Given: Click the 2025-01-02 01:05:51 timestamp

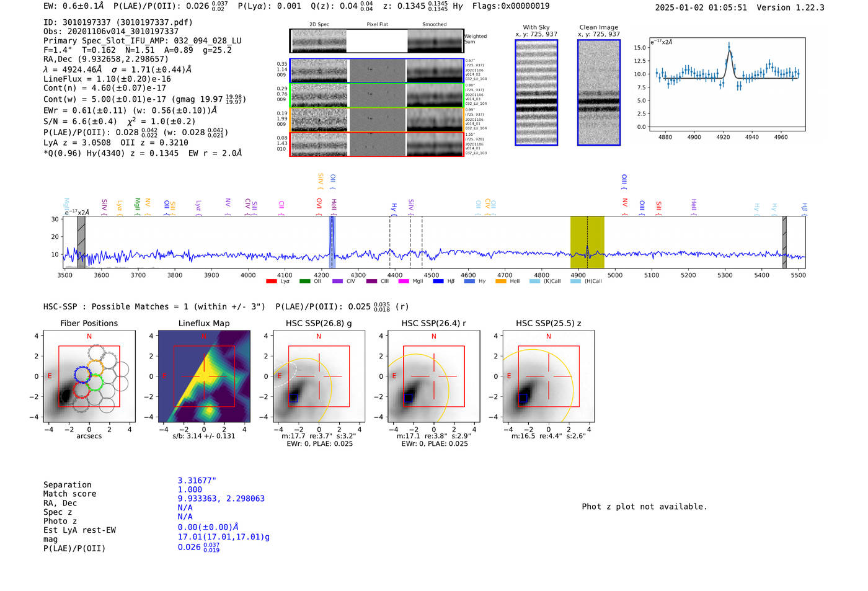Looking at the screenshot, I should [701, 7].
